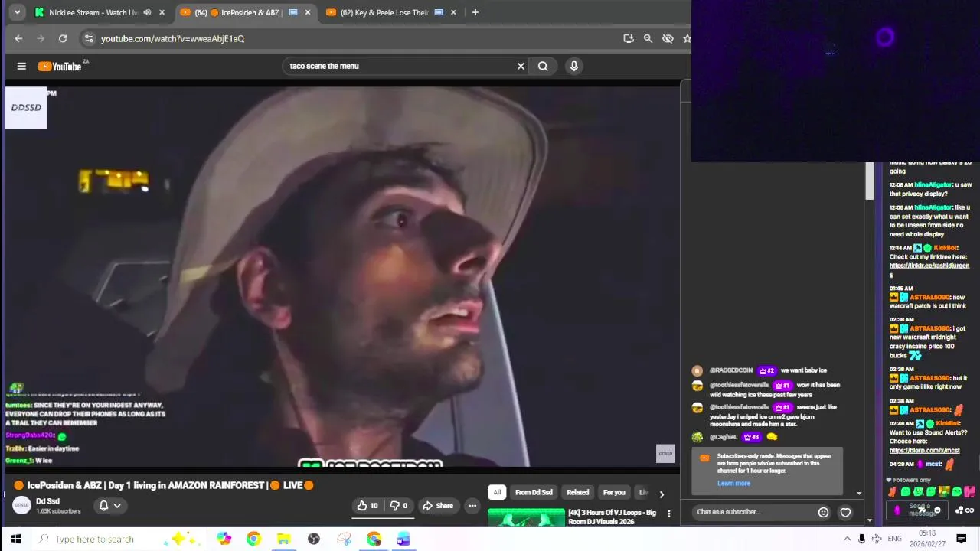
Task: Open the YouTube guide hamburger menu
Action: [21, 67]
